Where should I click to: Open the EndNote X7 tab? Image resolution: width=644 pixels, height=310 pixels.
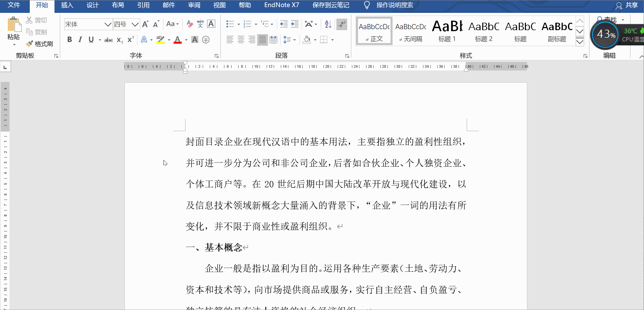(x=281, y=5)
